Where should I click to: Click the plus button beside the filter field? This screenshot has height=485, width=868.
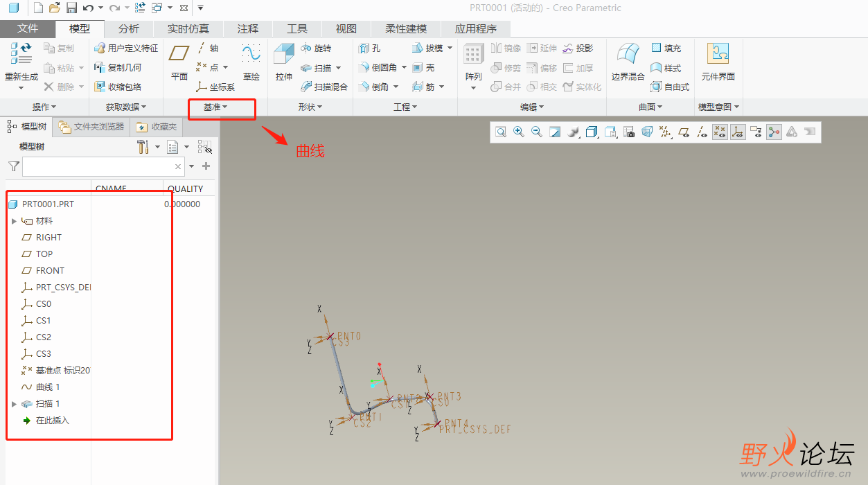tap(206, 166)
